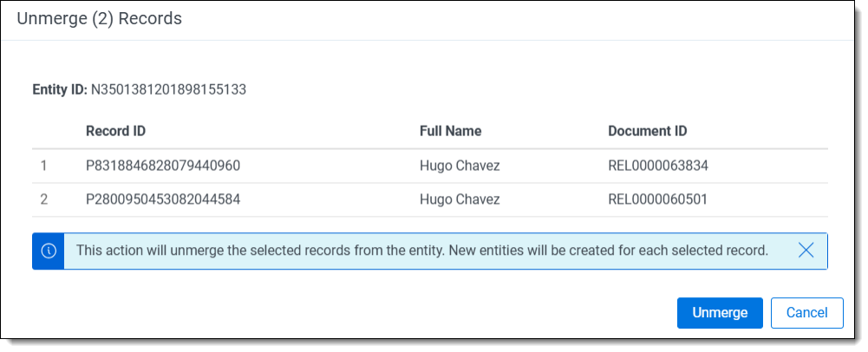Image resolution: width=868 pixels, height=352 pixels.
Task: Click row number 2 in the table
Action: [x=44, y=199]
